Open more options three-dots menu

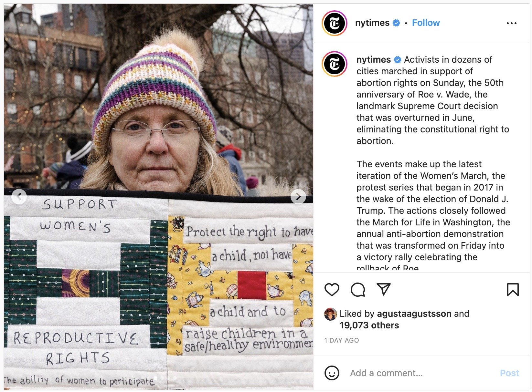pyautogui.click(x=512, y=23)
